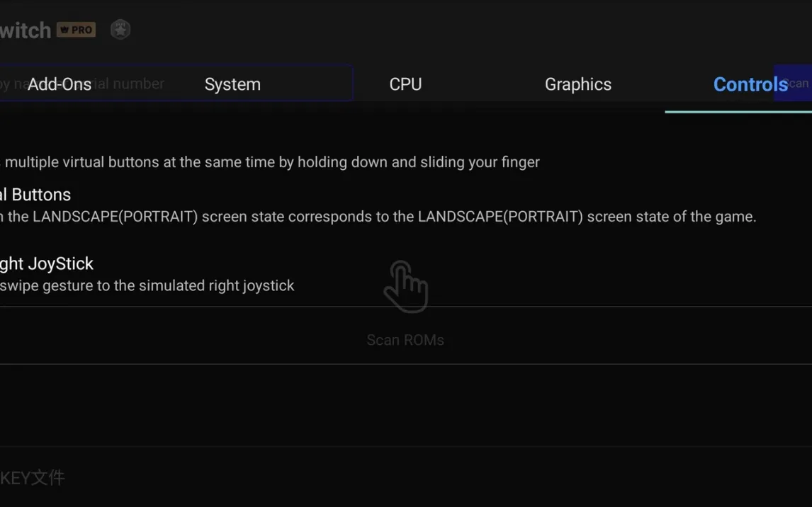Open the Add-Ons tab
This screenshot has height=507, width=812.
[60, 84]
